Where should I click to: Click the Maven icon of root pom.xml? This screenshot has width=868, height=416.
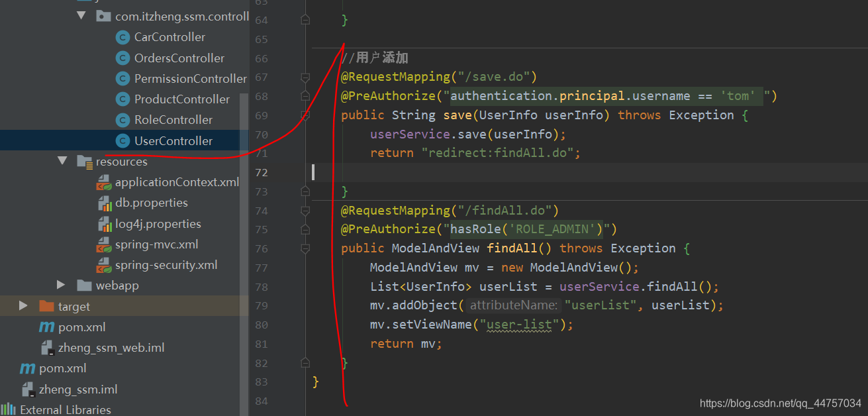[x=27, y=368]
